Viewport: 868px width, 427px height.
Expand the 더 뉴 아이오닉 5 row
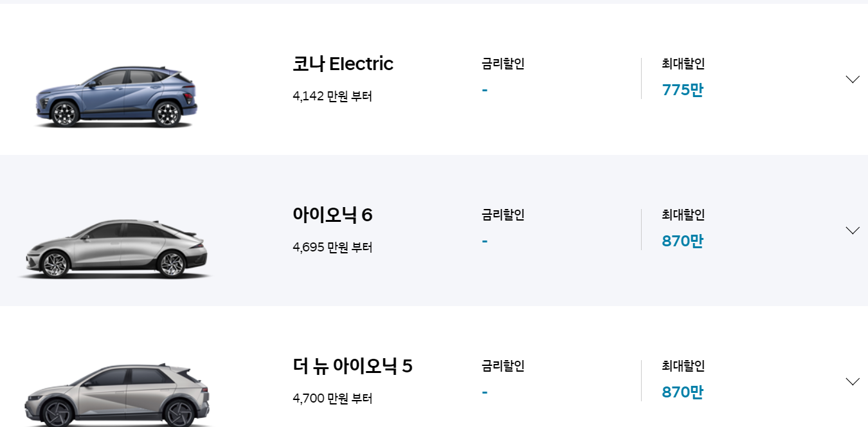853,381
